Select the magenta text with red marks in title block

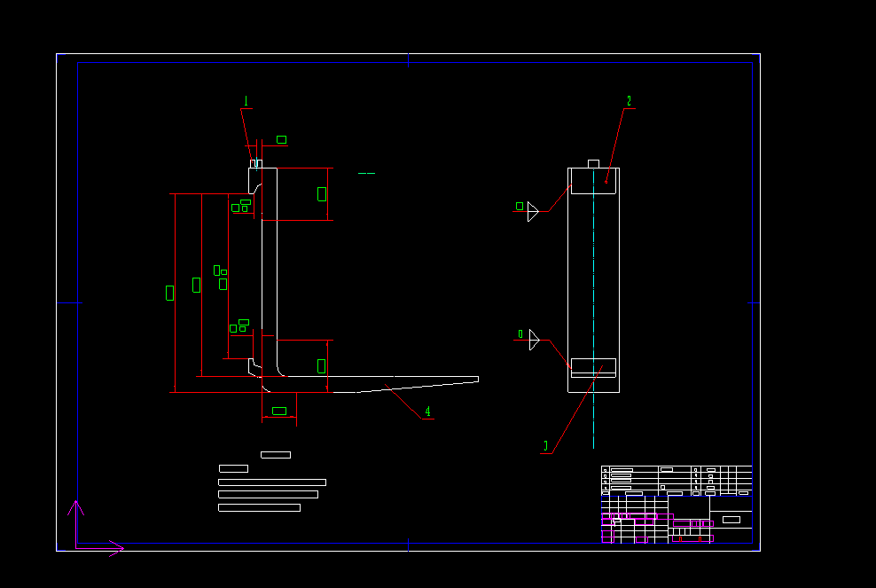click(692, 539)
